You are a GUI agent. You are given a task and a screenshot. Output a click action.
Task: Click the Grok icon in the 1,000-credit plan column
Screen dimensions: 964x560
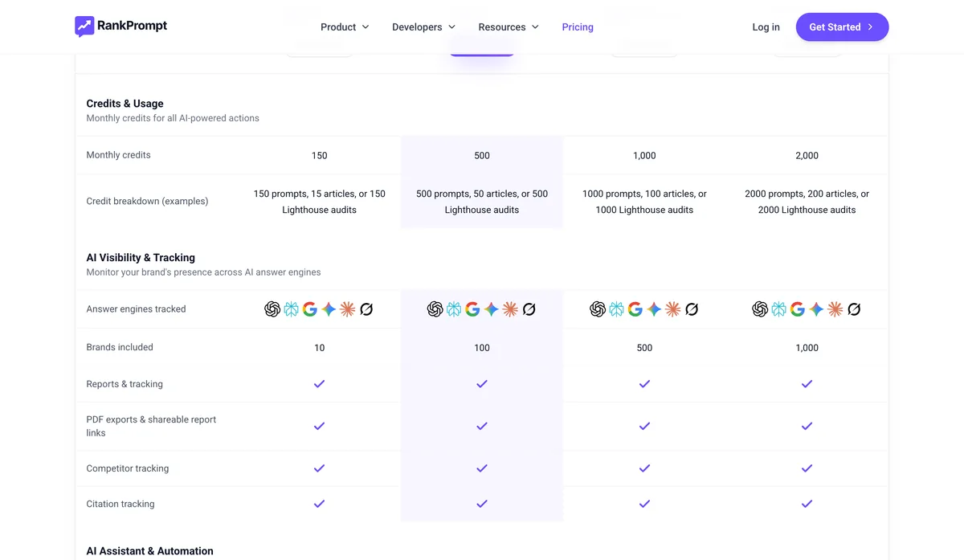[x=692, y=309]
